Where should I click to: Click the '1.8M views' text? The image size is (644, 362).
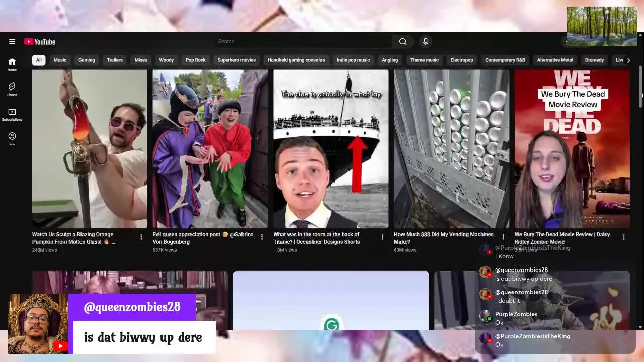pos(285,250)
